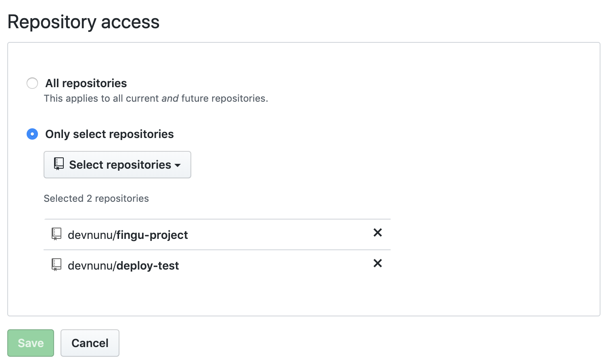Screen dimensions: 615x364
Task: Click the italic 'and' in the description
Action: 170,98
